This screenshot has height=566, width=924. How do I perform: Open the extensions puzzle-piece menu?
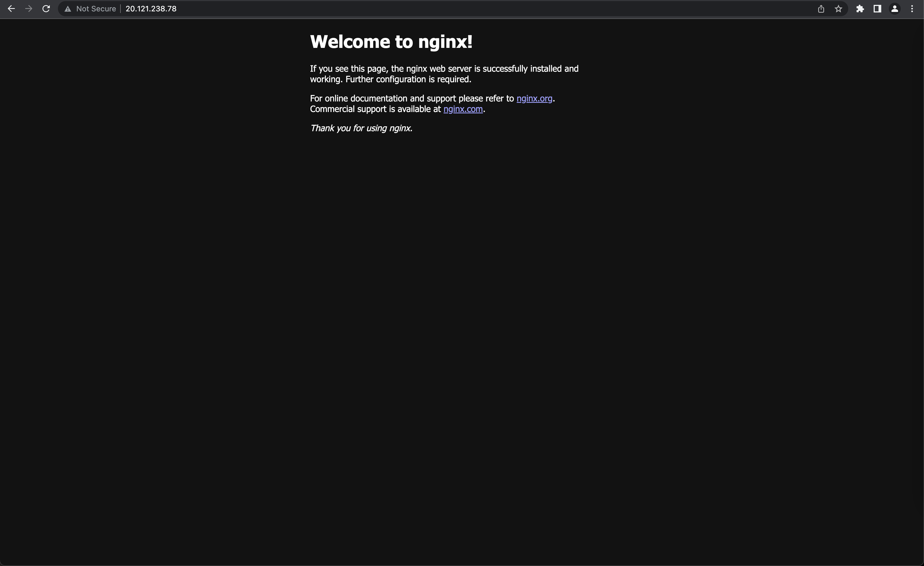[860, 9]
